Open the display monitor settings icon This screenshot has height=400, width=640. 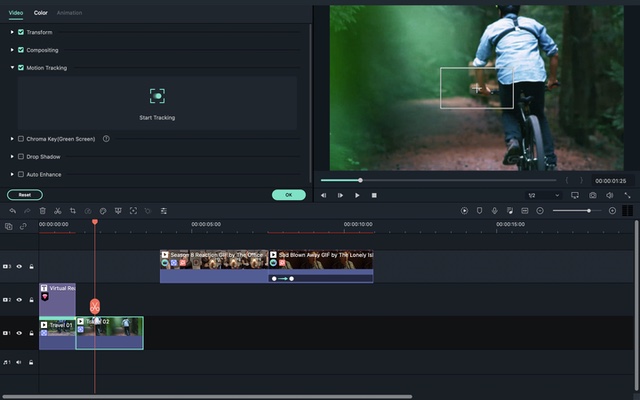click(575, 196)
